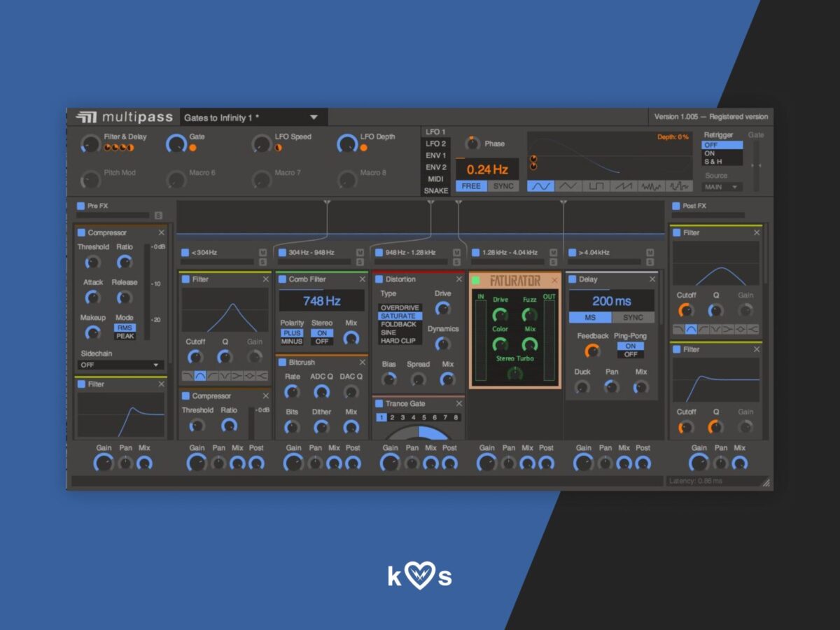Click the 0.24 Hz LFO rate field
This screenshot has width=840, height=630.
tap(487, 169)
